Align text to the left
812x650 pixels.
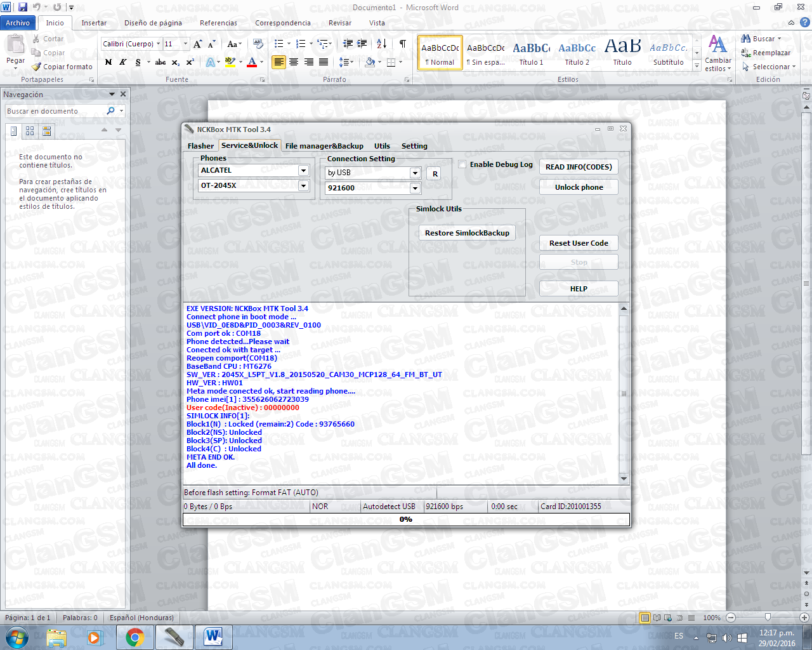(x=278, y=62)
